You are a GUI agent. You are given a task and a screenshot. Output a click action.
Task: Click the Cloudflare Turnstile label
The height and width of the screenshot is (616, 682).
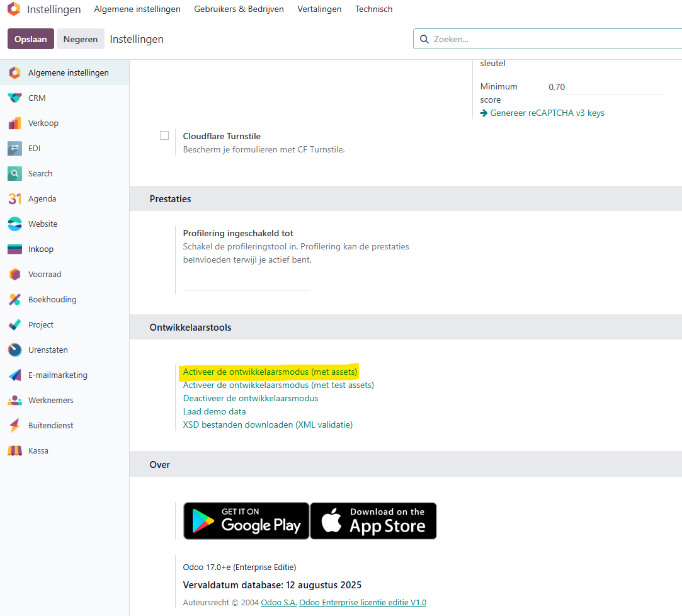click(222, 136)
